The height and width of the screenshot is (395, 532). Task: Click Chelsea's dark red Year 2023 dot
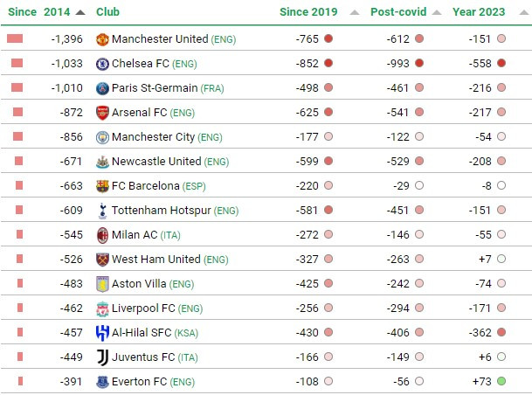pyautogui.click(x=501, y=63)
